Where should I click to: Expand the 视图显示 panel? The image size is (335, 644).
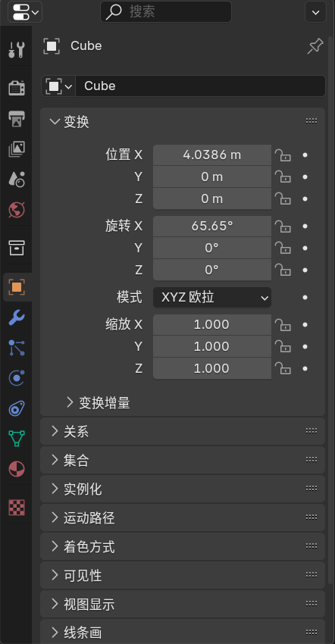click(55, 604)
